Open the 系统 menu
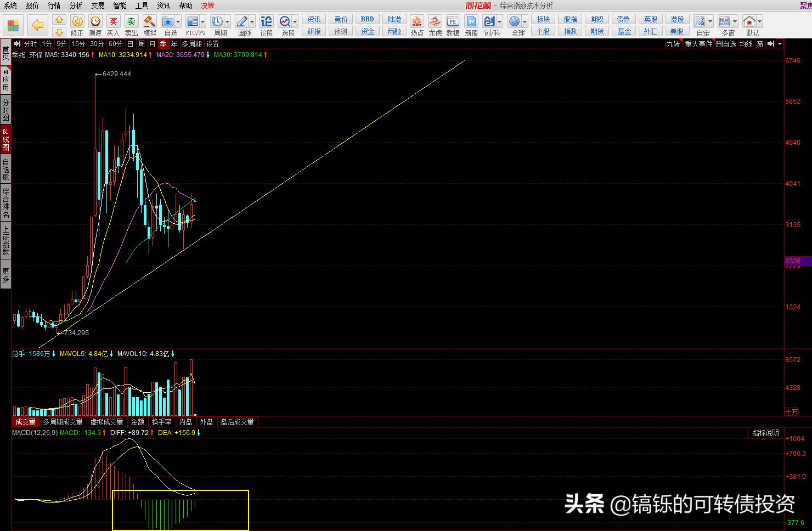This screenshot has height=531, width=812. click(x=10, y=5)
